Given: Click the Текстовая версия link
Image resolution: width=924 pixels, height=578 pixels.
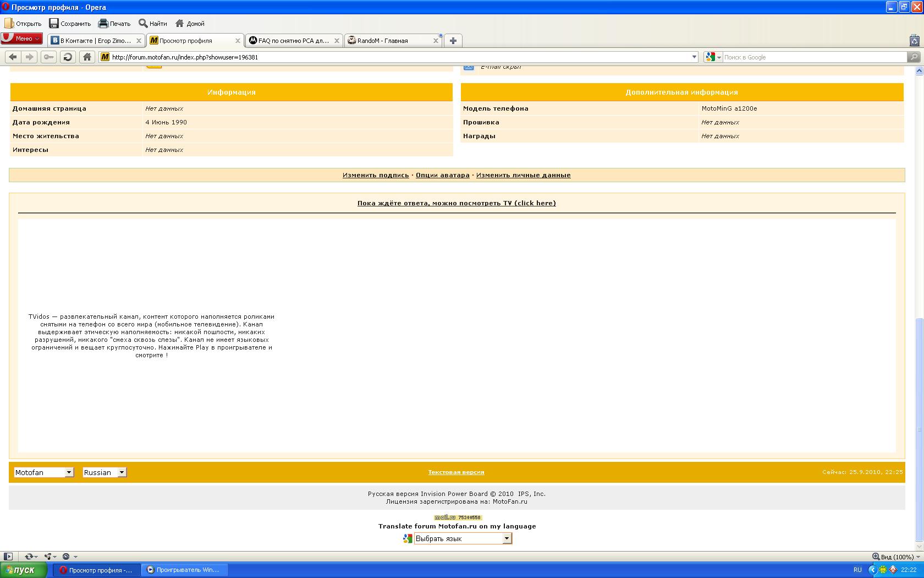Looking at the screenshot, I should point(457,472).
